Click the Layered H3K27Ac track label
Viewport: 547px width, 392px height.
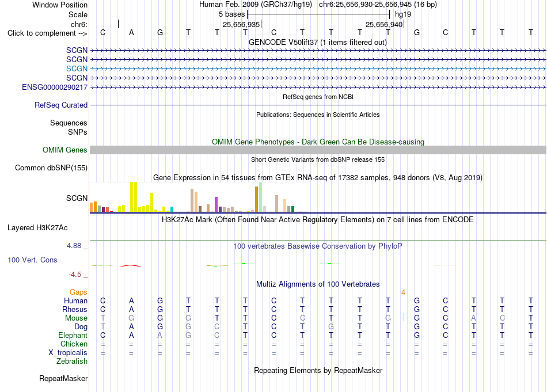coord(37,228)
